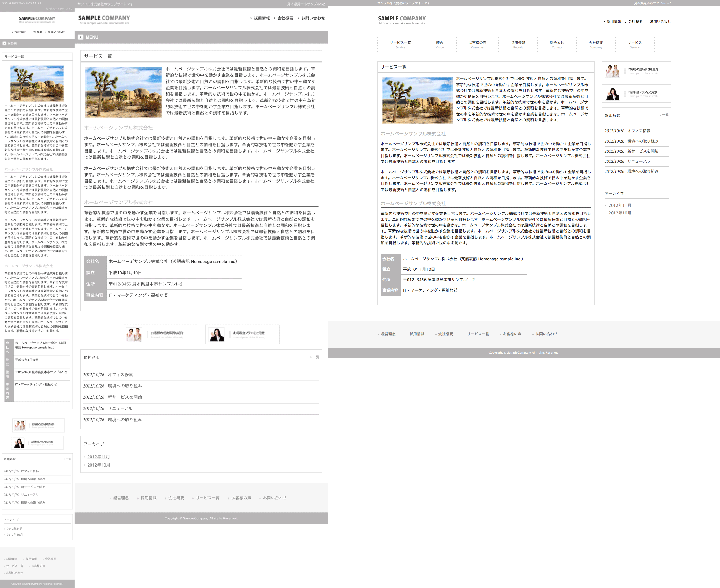Expand the MENU arrow icon in the narrowest layout

click(4, 43)
